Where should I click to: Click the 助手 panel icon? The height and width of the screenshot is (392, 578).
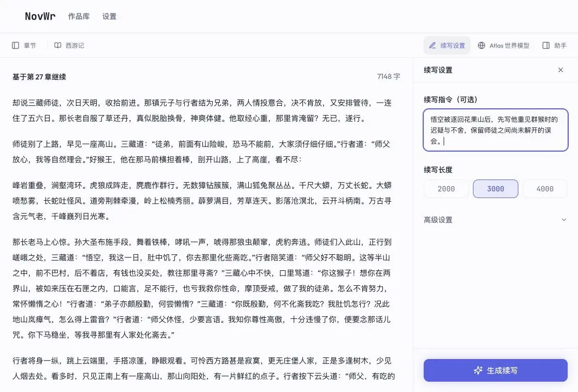[546, 45]
